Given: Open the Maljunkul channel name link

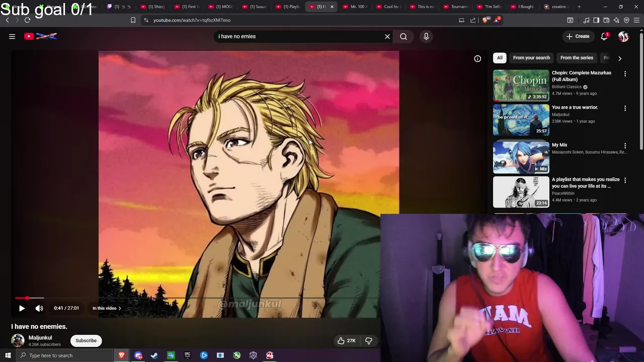Looking at the screenshot, I should click(40, 338).
